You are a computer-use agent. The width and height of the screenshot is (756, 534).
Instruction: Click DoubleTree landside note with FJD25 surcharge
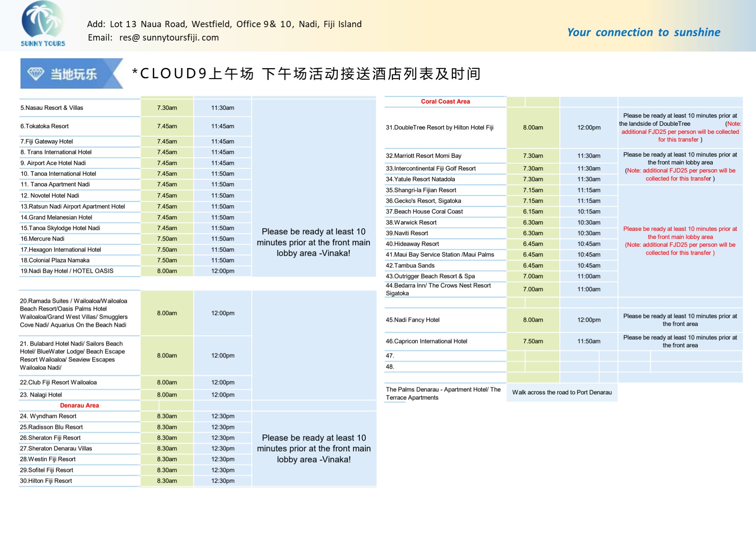tap(680, 127)
